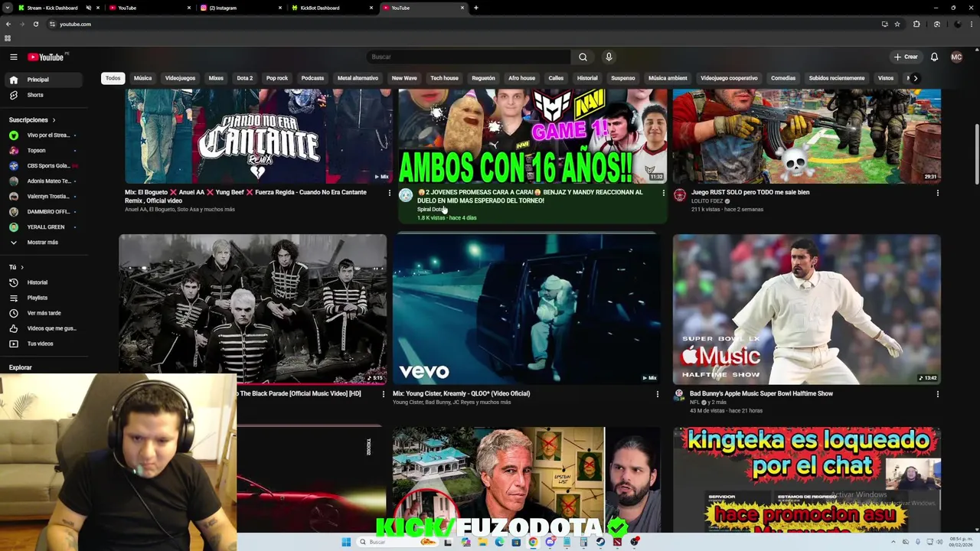Click the search magnifier button

583,57
